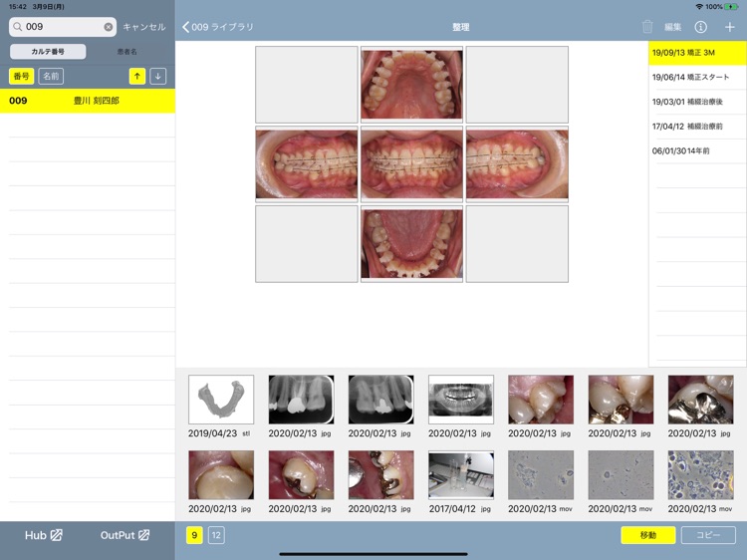
Task: Tap the コピー button
Action: pyautogui.click(x=708, y=535)
